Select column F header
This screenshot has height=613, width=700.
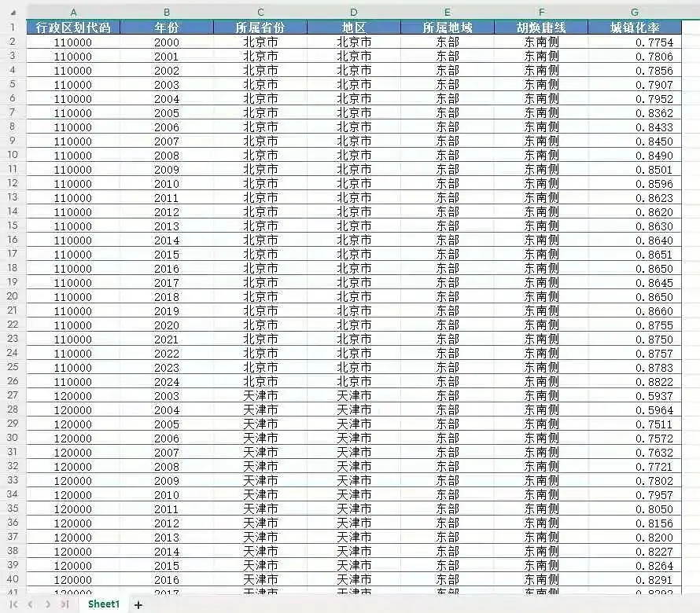pos(541,13)
